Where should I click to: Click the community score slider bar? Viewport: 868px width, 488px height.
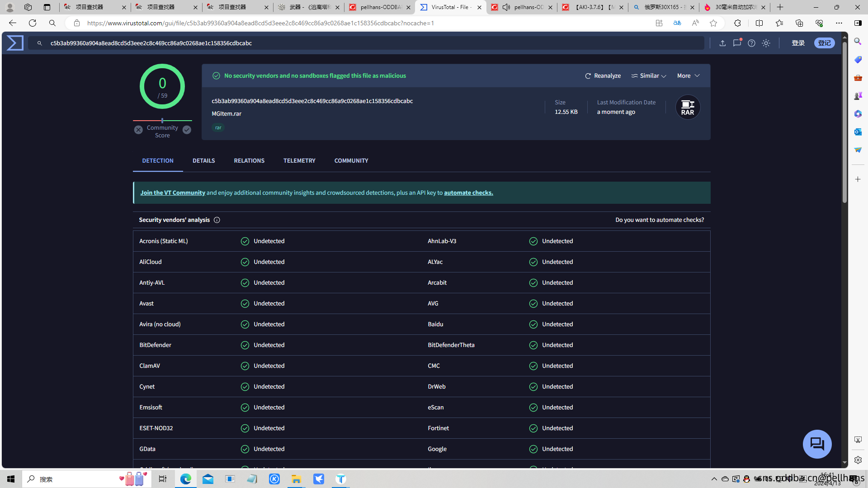point(162,121)
